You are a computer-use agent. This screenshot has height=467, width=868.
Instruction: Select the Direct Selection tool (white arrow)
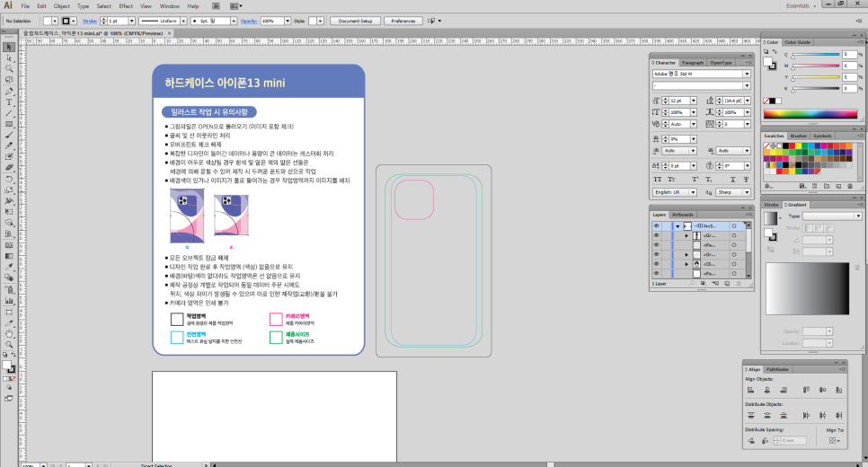pos(9,58)
